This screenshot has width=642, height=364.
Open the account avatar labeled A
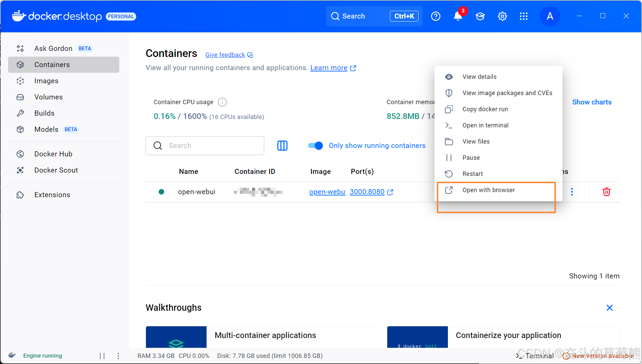(550, 16)
